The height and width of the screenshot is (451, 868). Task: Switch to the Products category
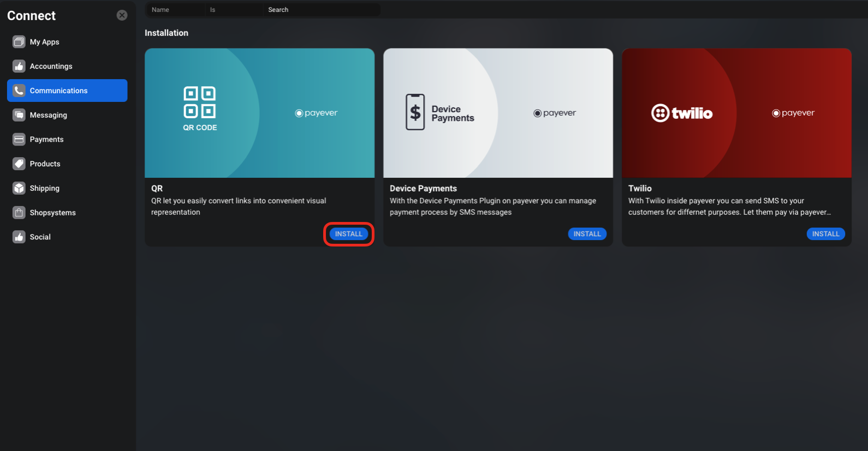click(67, 164)
